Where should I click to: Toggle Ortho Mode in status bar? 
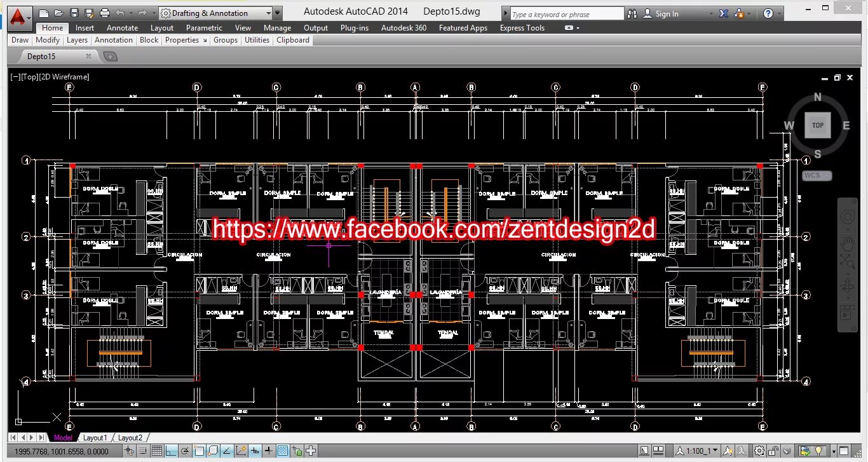[171, 451]
